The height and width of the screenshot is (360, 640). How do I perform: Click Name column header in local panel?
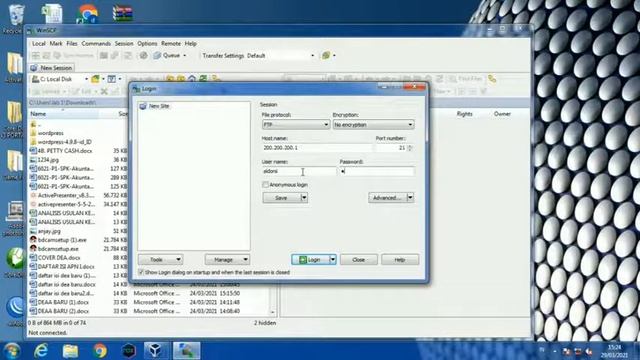coord(63,114)
